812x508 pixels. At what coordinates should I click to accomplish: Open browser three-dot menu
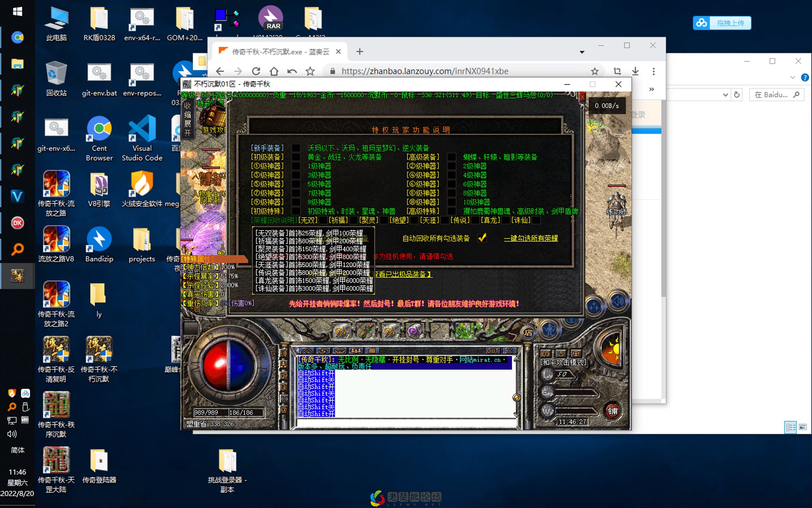pyautogui.click(x=653, y=71)
